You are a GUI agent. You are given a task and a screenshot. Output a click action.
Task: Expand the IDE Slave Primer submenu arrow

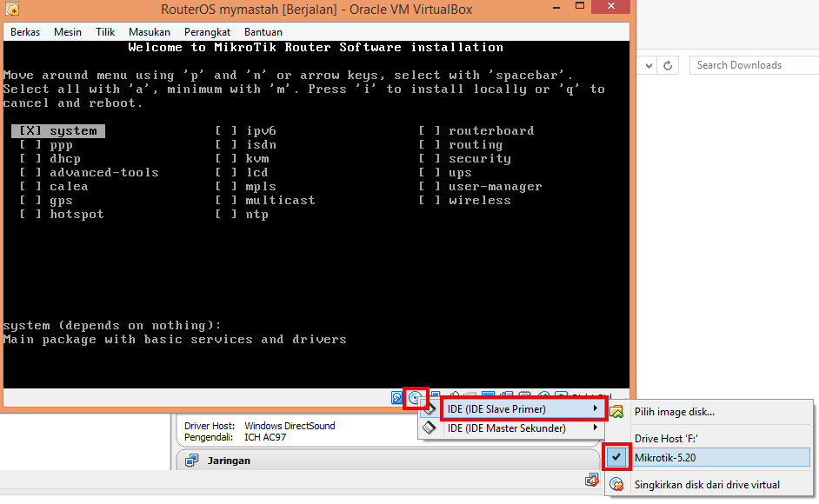coord(595,408)
